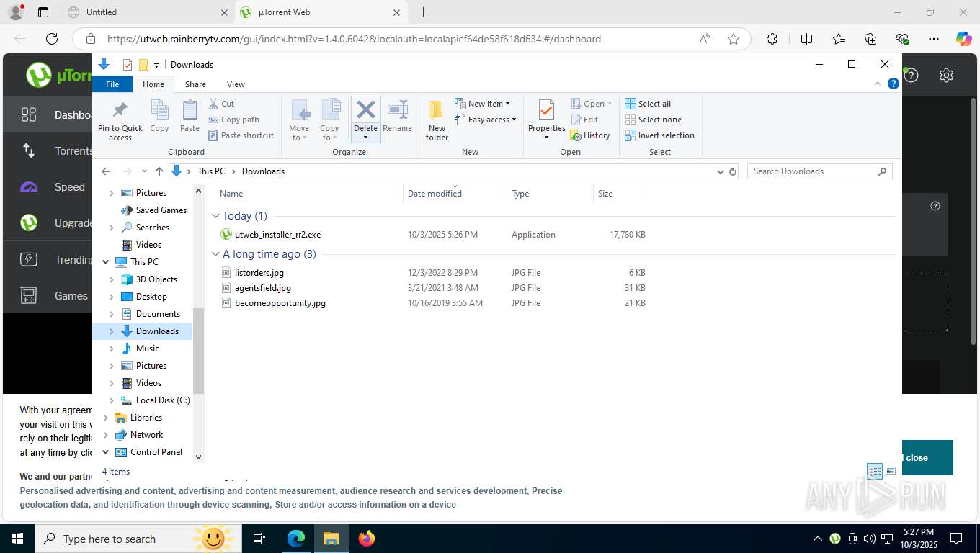This screenshot has width=980, height=553.
Task: Navigate back in File Explorer
Action: tap(106, 171)
